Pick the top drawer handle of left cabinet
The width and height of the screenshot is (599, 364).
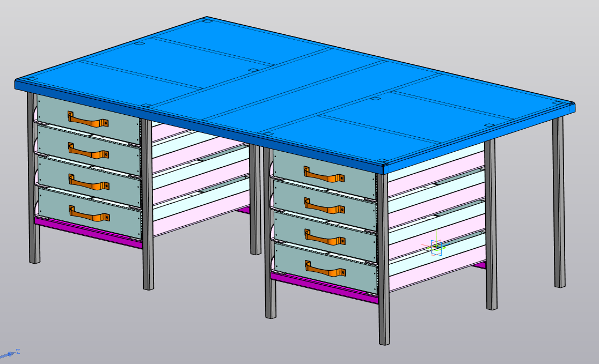tap(88, 119)
